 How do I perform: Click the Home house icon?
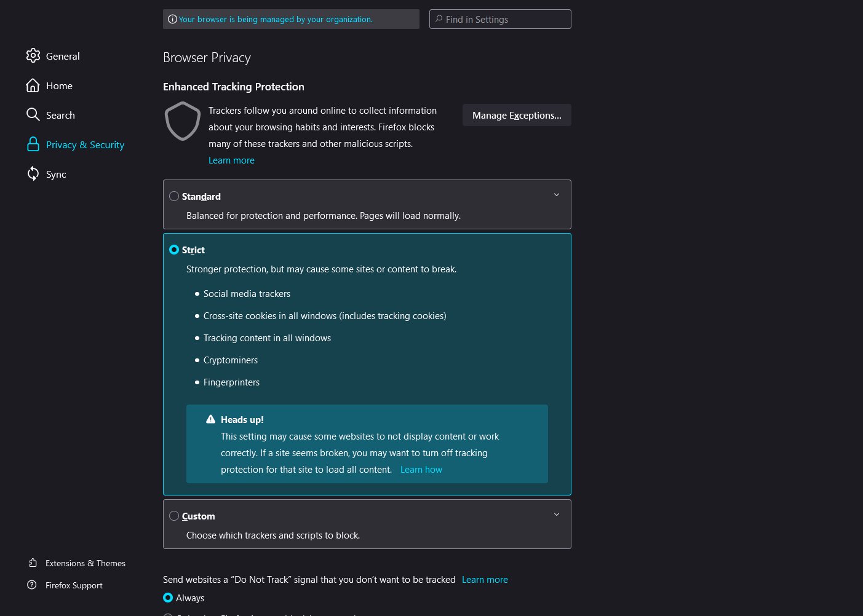(x=33, y=85)
